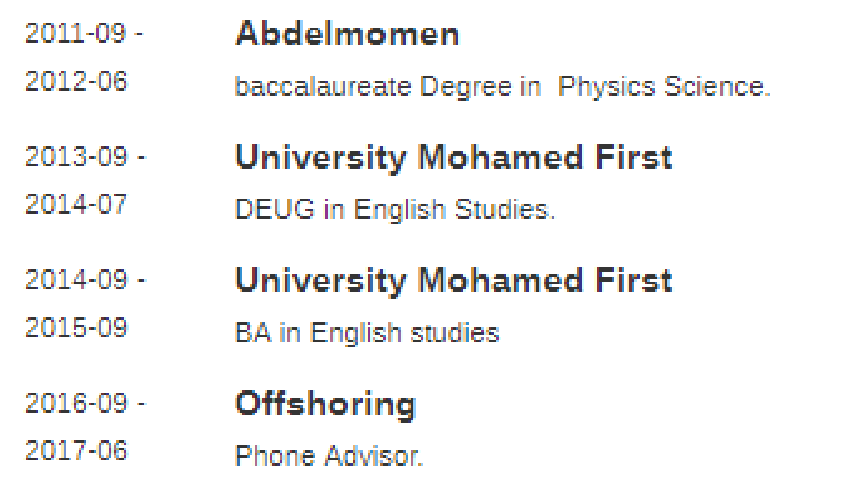Click the 2015-09 end date
851x490 pixels.
tap(76, 327)
